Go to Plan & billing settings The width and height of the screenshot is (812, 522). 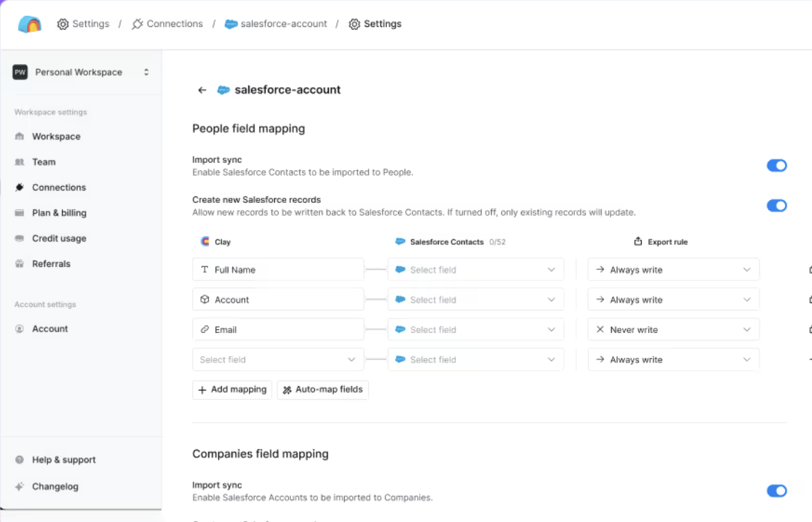[59, 213]
